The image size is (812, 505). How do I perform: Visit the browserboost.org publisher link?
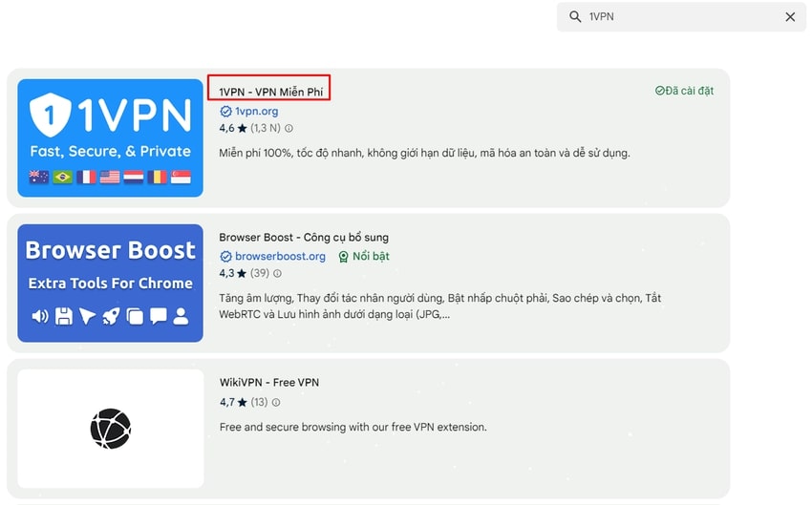[x=280, y=256]
